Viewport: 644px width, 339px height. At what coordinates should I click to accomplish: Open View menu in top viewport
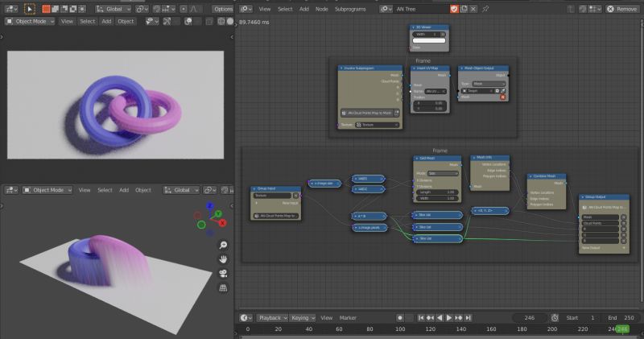67,22
